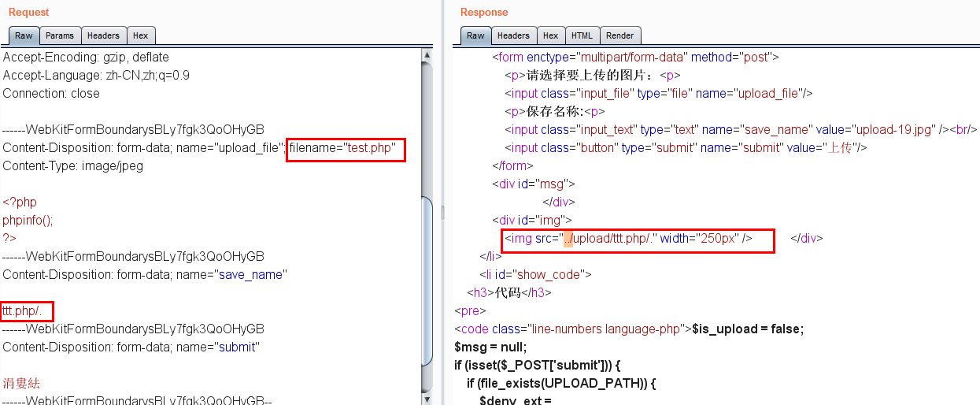This screenshot has width=980, height=405.
Task: Click the input_file upload_file line in response
Action: (659, 93)
